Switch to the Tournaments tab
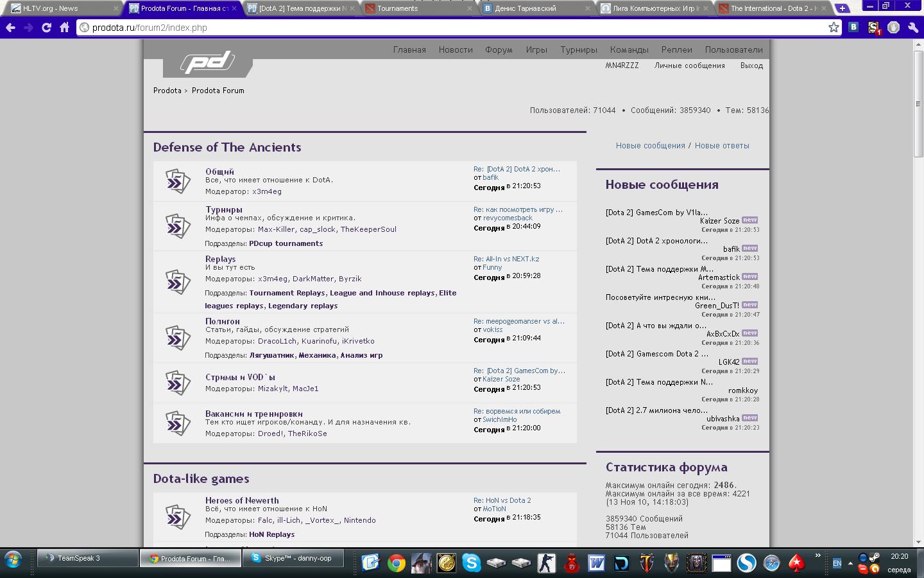 (x=418, y=8)
